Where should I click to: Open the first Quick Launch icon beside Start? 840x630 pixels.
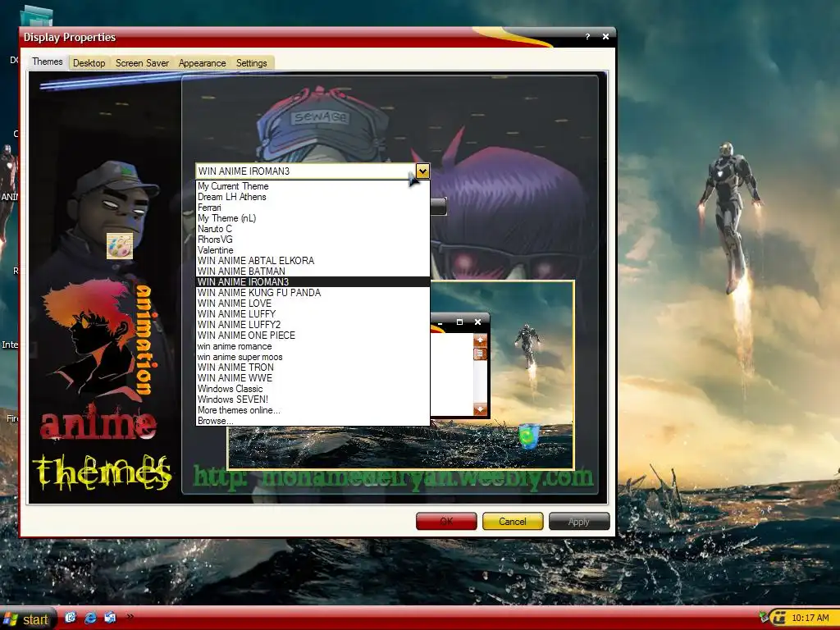coord(71,618)
